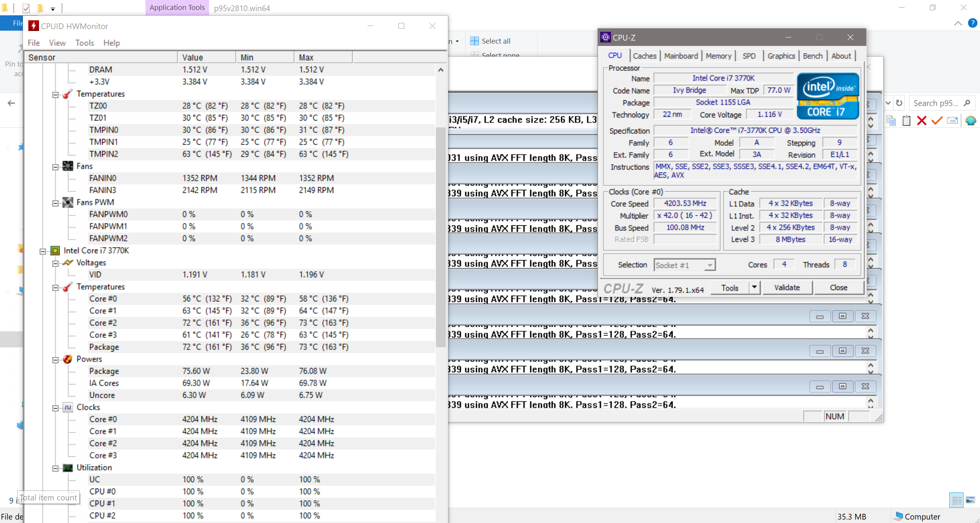Click the Select all icon in Explorer ribbon
This screenshot has width=980, height=523.
474,41
